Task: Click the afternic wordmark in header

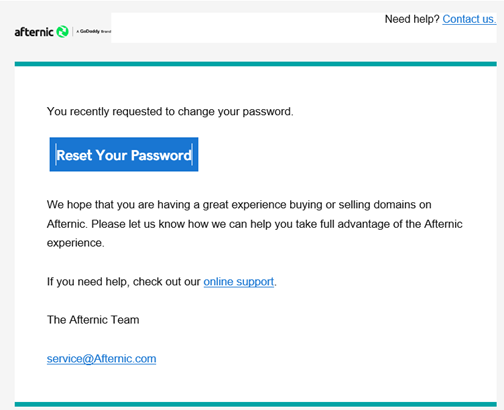Action: [x=34, y=32]
